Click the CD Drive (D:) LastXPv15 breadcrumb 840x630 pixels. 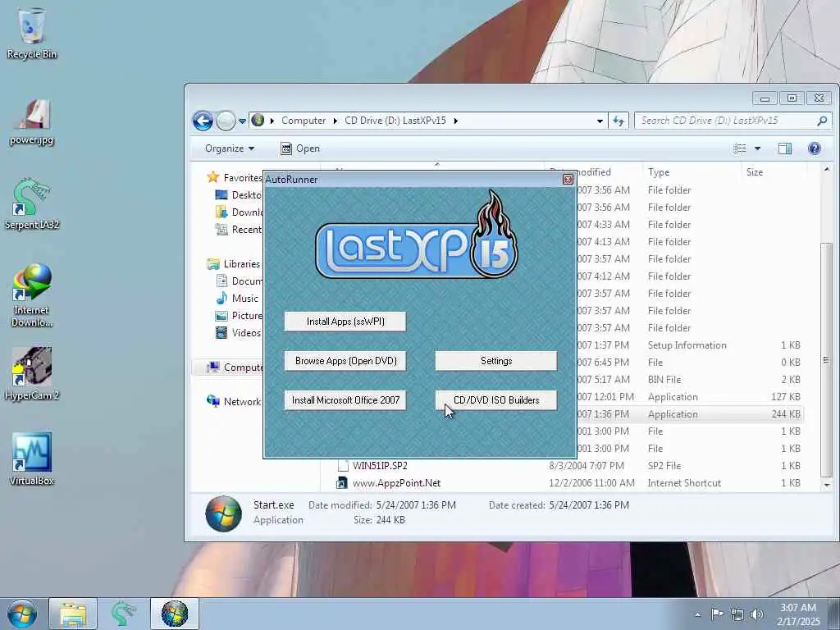[x=395, y=121]
